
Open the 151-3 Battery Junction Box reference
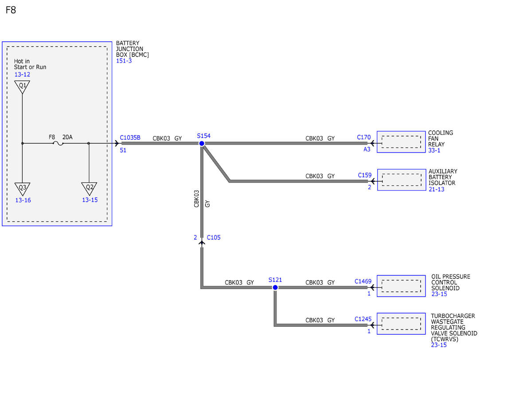124,61
